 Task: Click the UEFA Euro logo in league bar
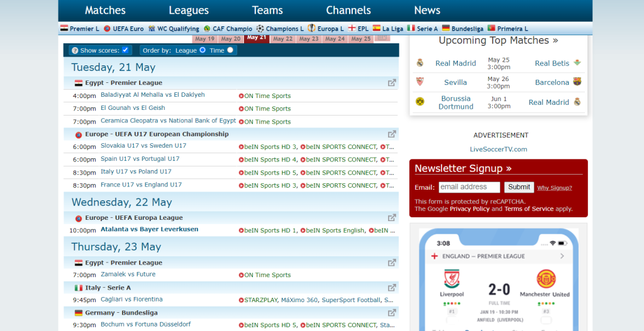tap(107, 29)
